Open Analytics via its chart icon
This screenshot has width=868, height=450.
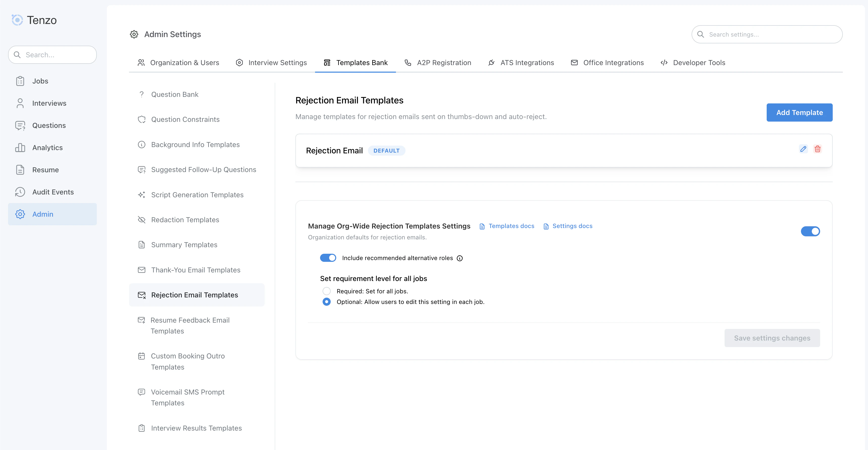point(20,147)
